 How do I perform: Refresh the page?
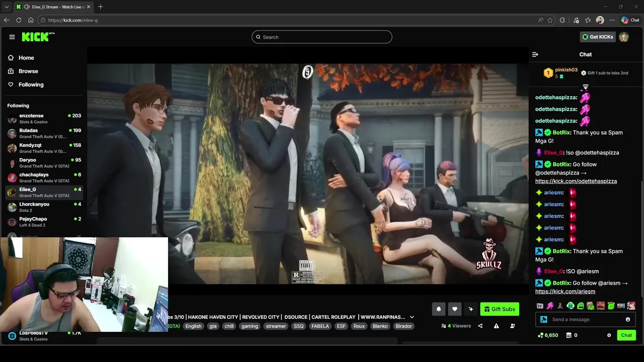click(19, 20)
